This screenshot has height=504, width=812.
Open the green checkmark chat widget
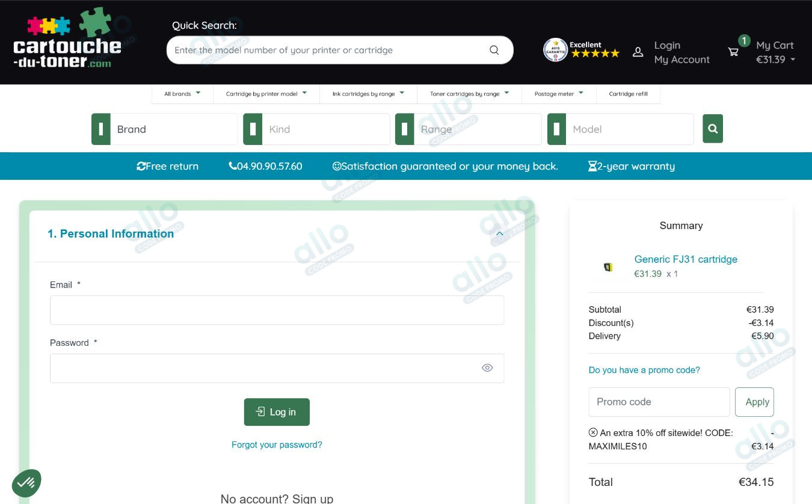[x=26, y=482]
